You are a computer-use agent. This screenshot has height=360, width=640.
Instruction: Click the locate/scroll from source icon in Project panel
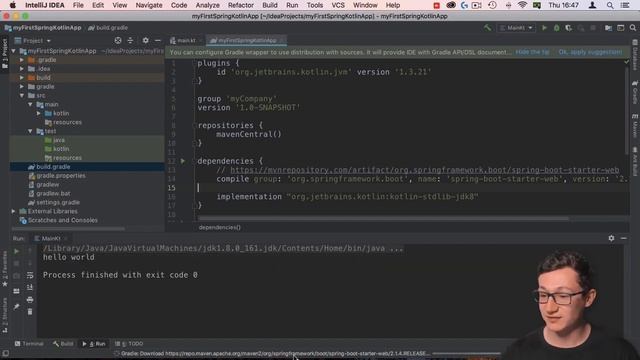pyautogui.click(x=118, y=40)
